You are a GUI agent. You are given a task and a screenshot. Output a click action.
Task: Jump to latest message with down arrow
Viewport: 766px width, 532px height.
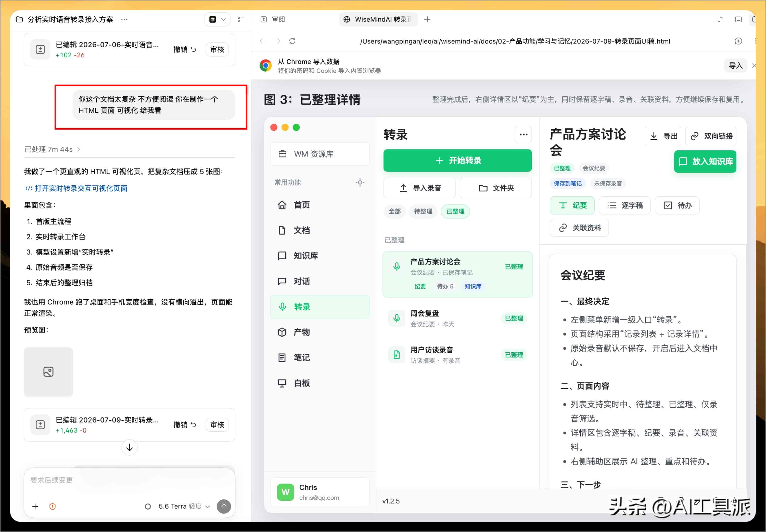[x=130, y=447]
